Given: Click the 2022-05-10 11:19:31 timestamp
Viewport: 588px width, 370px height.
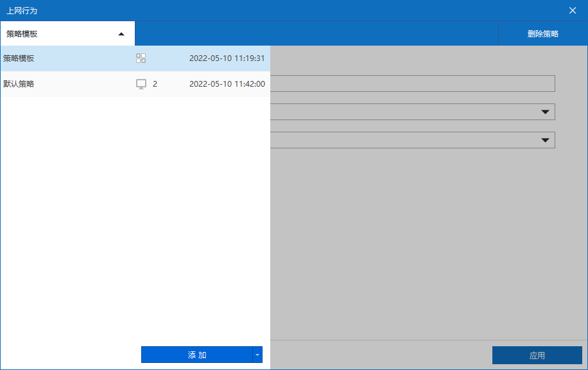Looking at the screenshot, I should coord(227,58).
